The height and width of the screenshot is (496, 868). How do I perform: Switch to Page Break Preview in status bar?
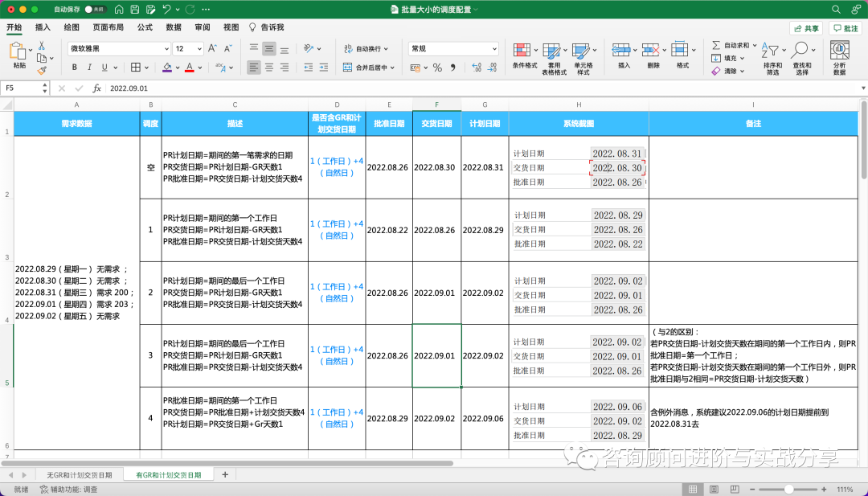tap(735, 490)
